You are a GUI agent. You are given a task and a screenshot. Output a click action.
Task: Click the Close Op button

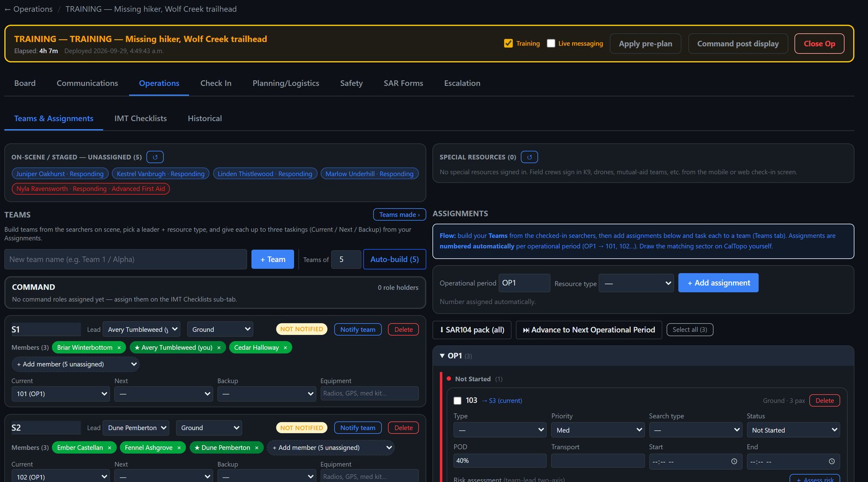[x=819, y=43]
